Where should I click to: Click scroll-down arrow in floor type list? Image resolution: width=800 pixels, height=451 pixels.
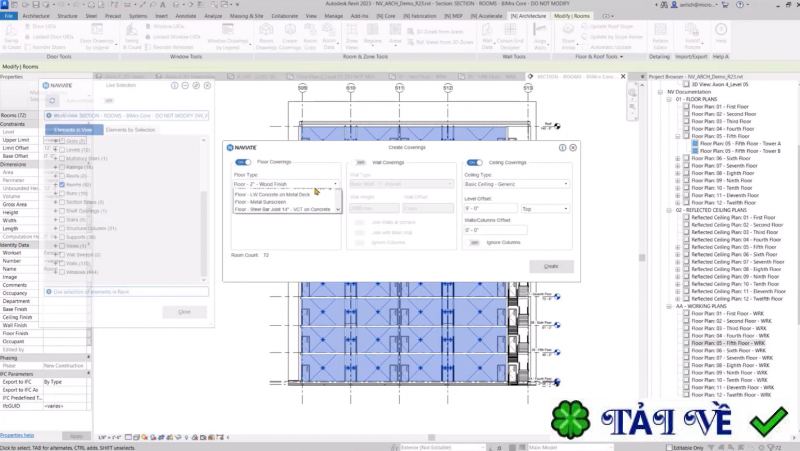[x=337, y=209]
